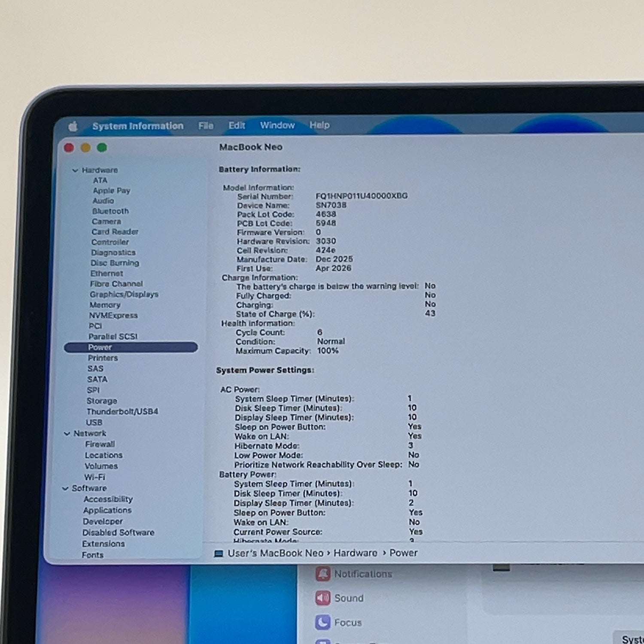Collapse the Hardware section chevron
This screenshot has width=644, height=644.
click(x=75, y=170)
